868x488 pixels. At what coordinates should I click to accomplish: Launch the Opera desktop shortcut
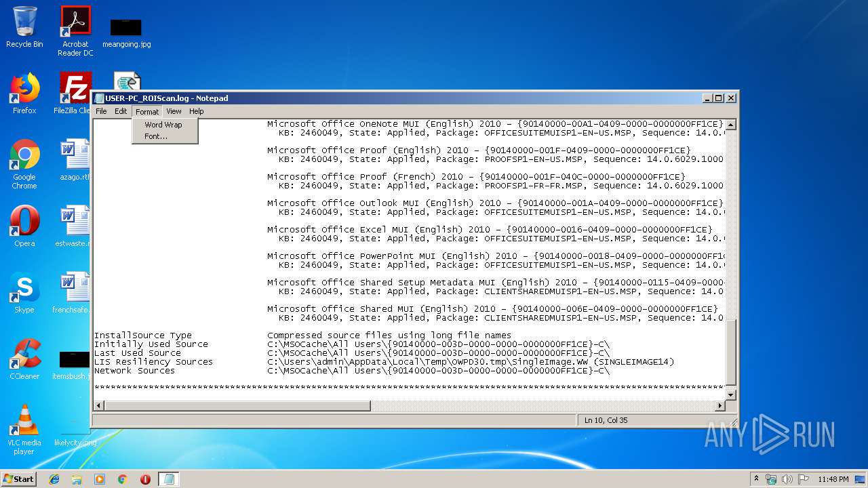tap(24, 226)
